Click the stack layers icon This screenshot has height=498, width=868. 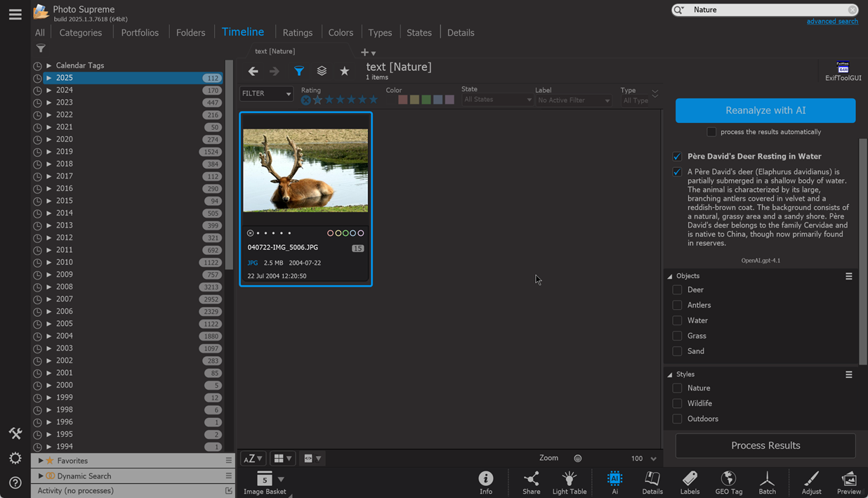(x=322, y=71)
